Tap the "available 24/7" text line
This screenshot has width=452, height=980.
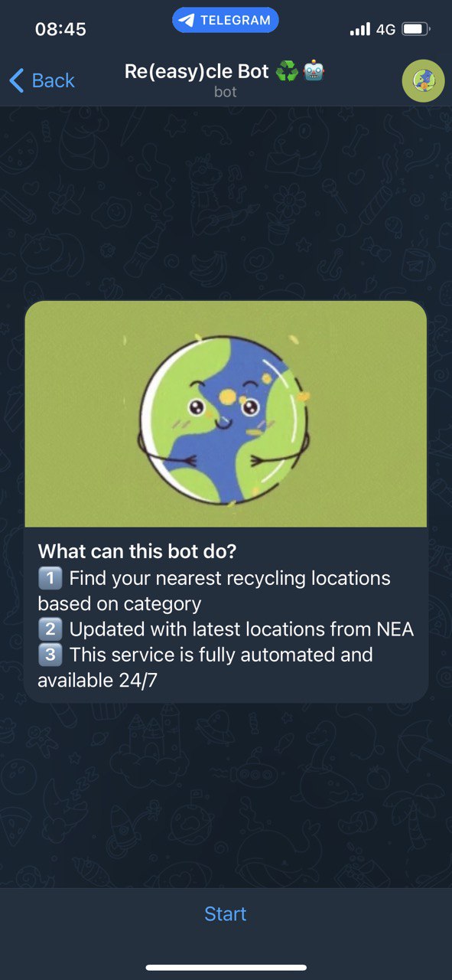[98, 680]
